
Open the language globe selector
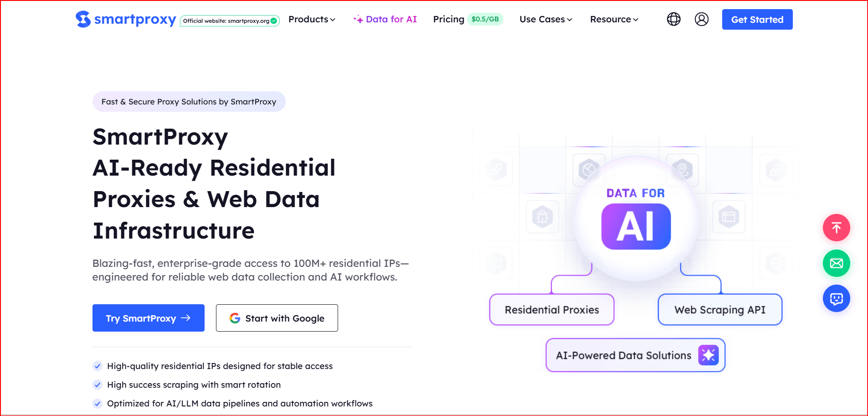(673, 19)
